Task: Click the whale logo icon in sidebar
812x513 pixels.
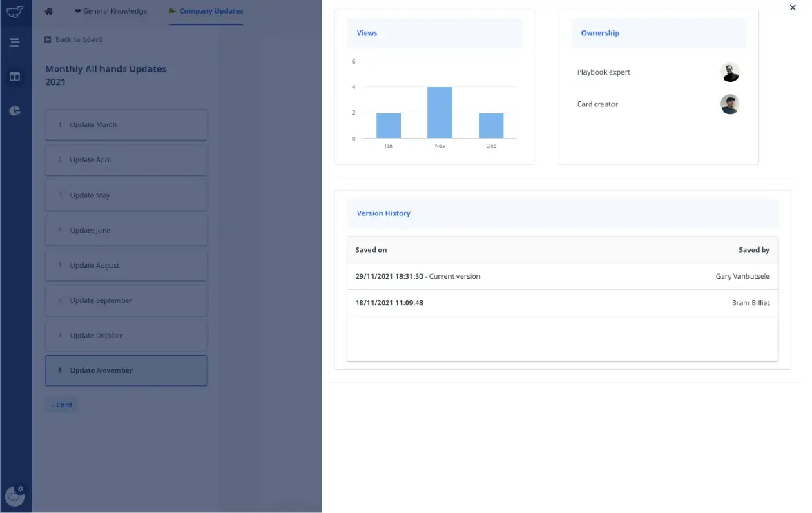Action: (x=14, y=12)
